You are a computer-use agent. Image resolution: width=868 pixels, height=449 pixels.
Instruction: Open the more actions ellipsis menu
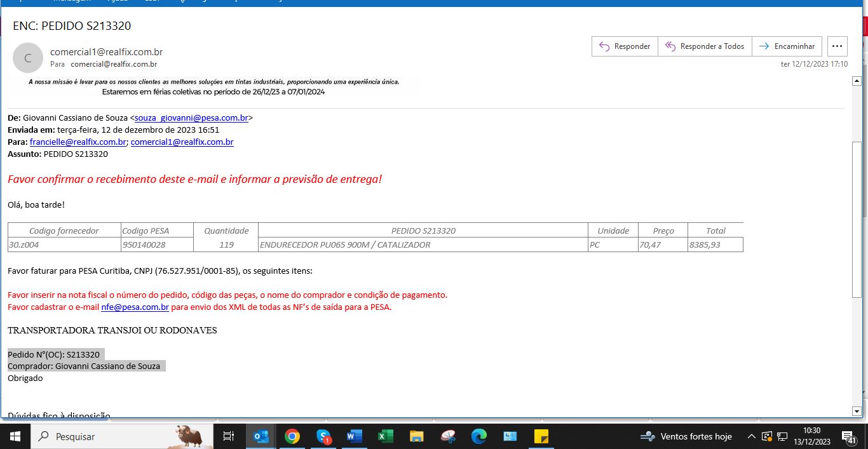[x=837, y=46]
